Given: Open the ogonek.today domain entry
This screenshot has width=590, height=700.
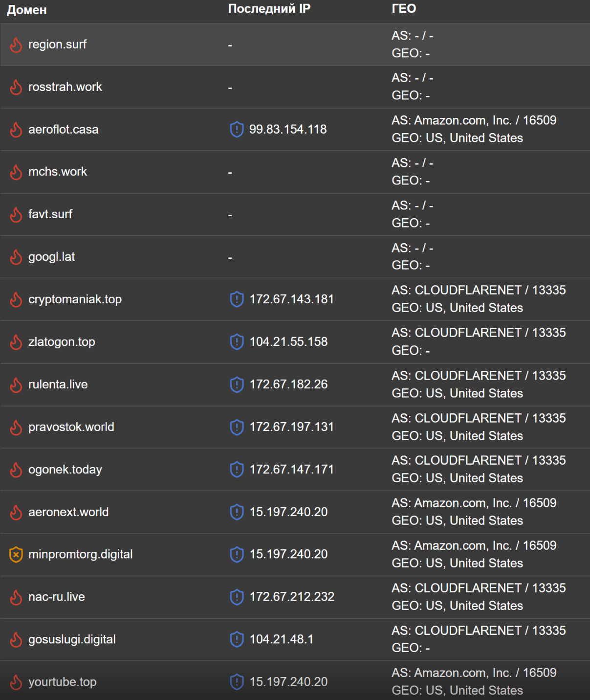Looking at the screenshot, I should tap(66, 470).
